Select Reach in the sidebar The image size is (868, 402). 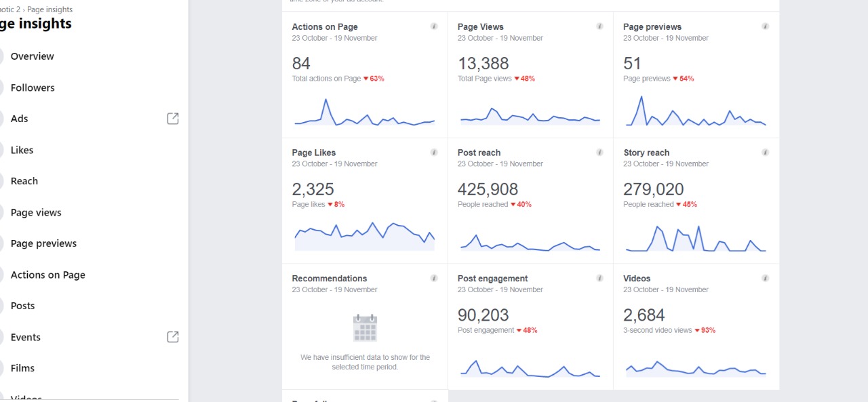(x=24, y=181)
